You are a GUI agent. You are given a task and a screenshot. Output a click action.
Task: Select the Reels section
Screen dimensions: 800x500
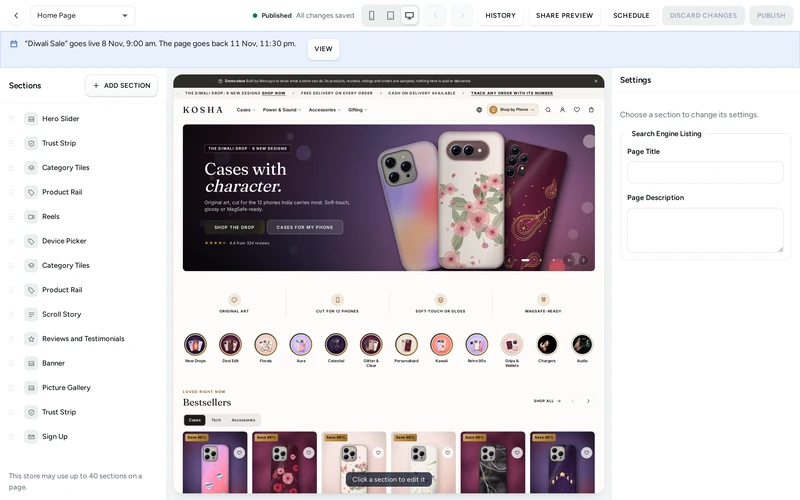point(51,216)
